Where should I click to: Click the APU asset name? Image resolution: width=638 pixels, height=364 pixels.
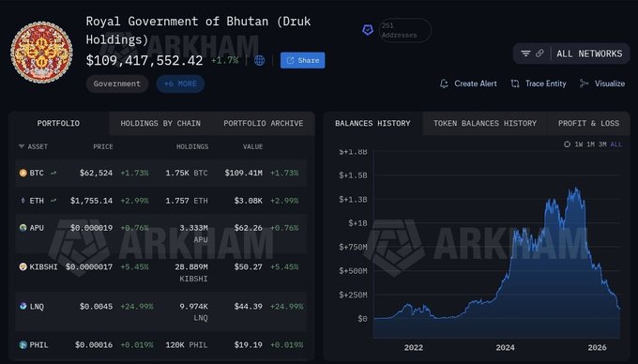[x=37, y=228]
